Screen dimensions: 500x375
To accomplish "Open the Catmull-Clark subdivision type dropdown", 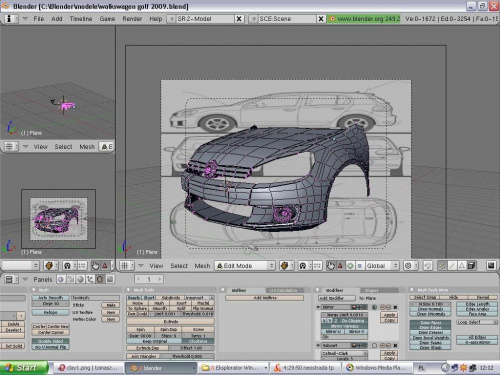I will [x=344, y=353].
